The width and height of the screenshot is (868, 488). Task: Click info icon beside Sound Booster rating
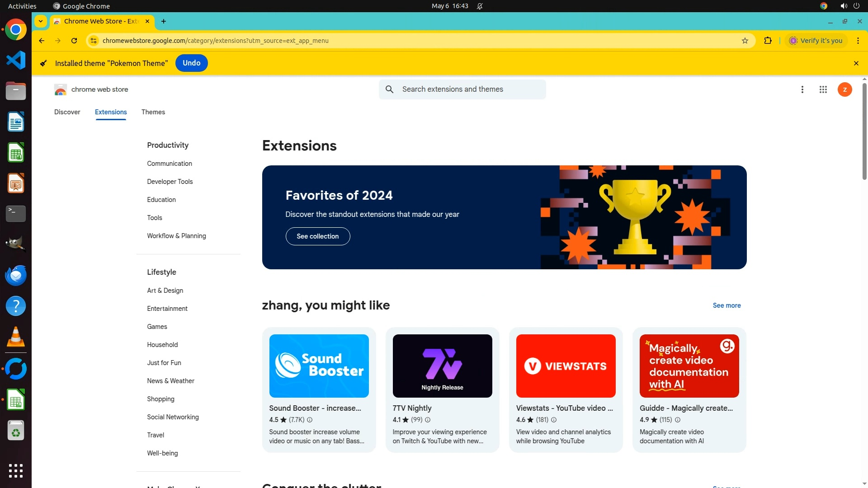click(x=310, y=420)
